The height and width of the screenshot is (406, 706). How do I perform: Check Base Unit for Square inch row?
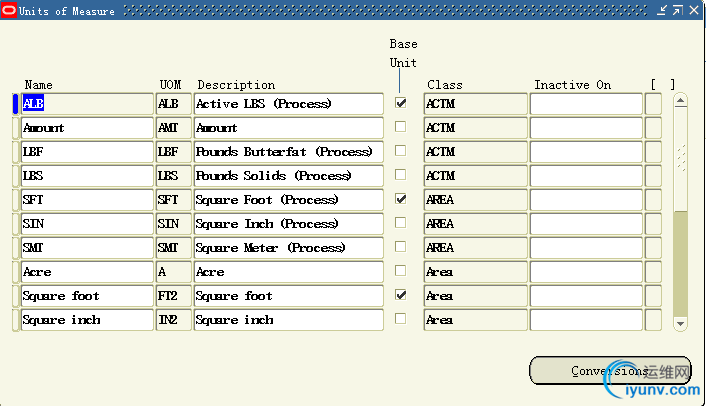[x=400, y=319]
